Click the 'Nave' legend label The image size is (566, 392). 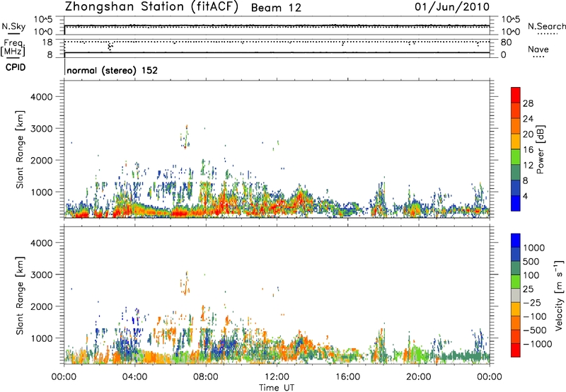(538, 50)
